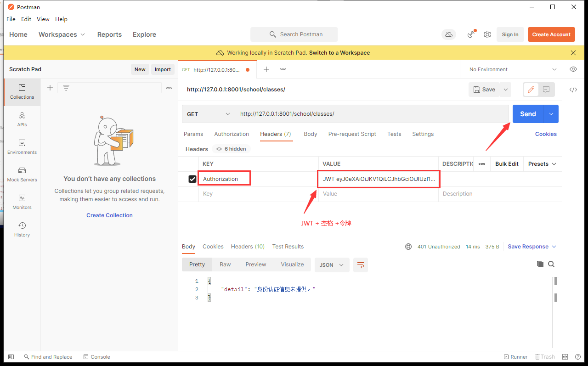This screenshot has width=588, height=366.
Task: Open the tab bar three-dot options
Action: pos(283,69)
